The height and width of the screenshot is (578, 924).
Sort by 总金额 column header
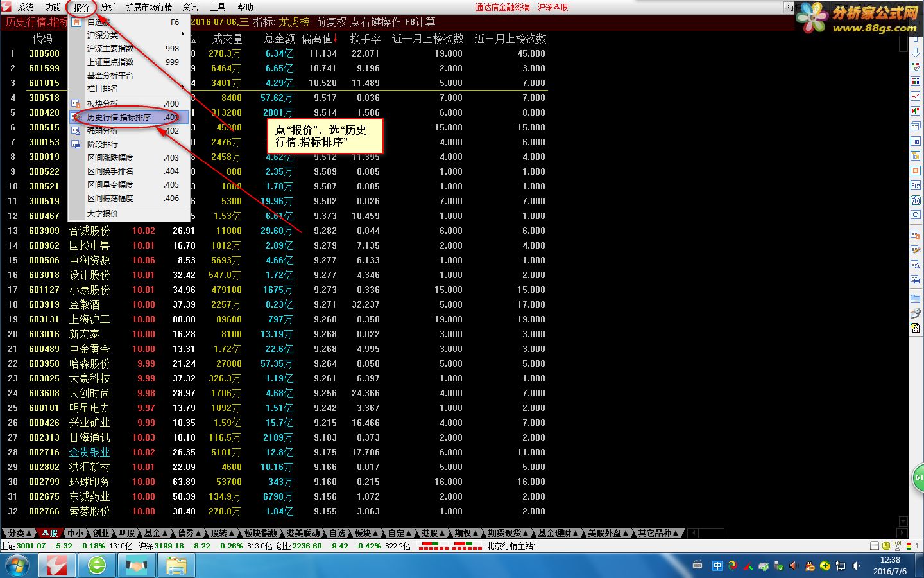279,39
